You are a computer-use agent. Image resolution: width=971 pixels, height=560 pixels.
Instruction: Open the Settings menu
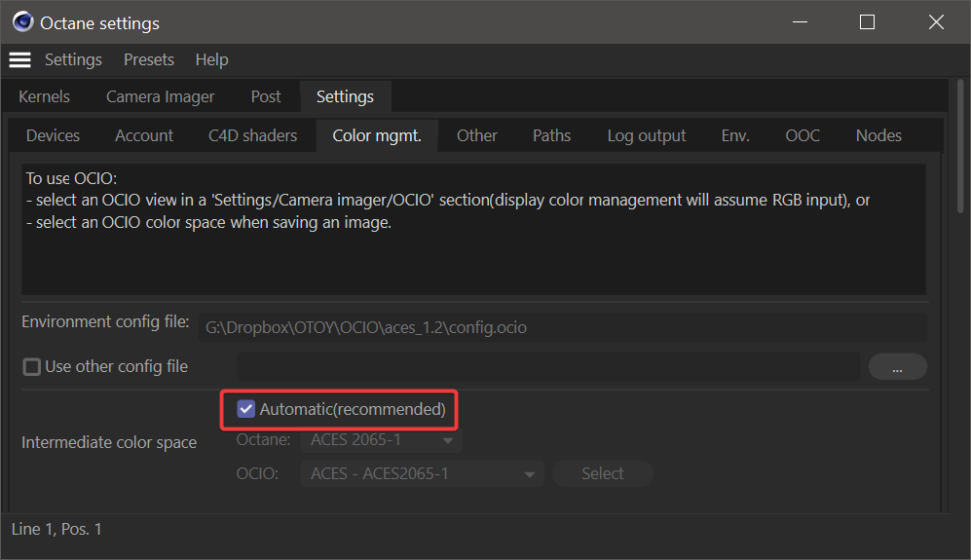(x=73, y=59)
